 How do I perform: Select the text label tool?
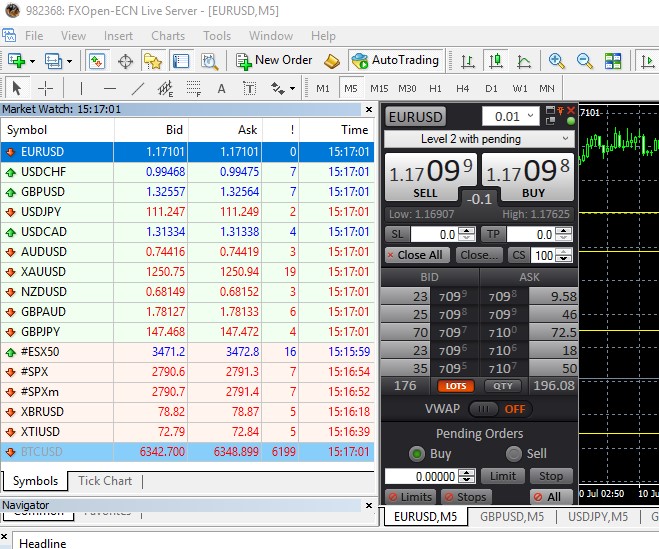coord(221,88)
